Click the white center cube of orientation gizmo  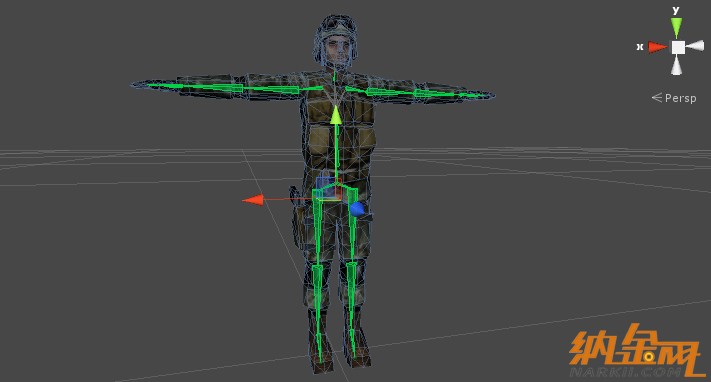click(678, 47)
